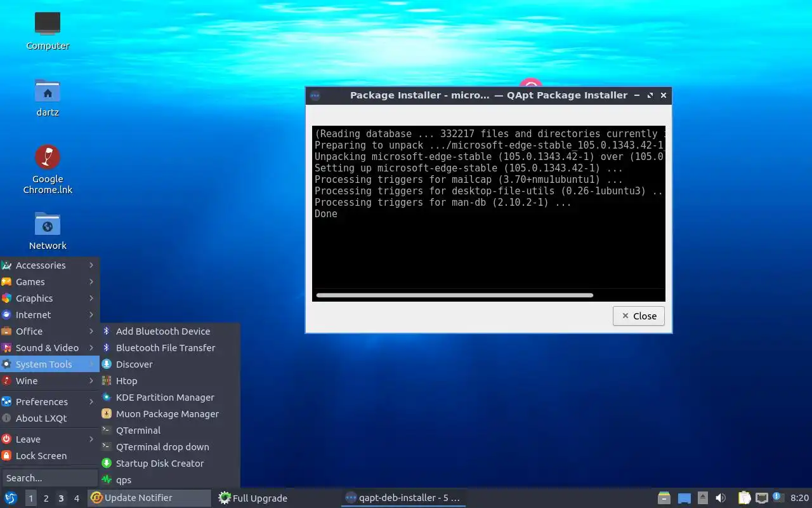Expand the Internet submenu
The image size is (812, 508).
pyautogui.click(x=49, y=314)
